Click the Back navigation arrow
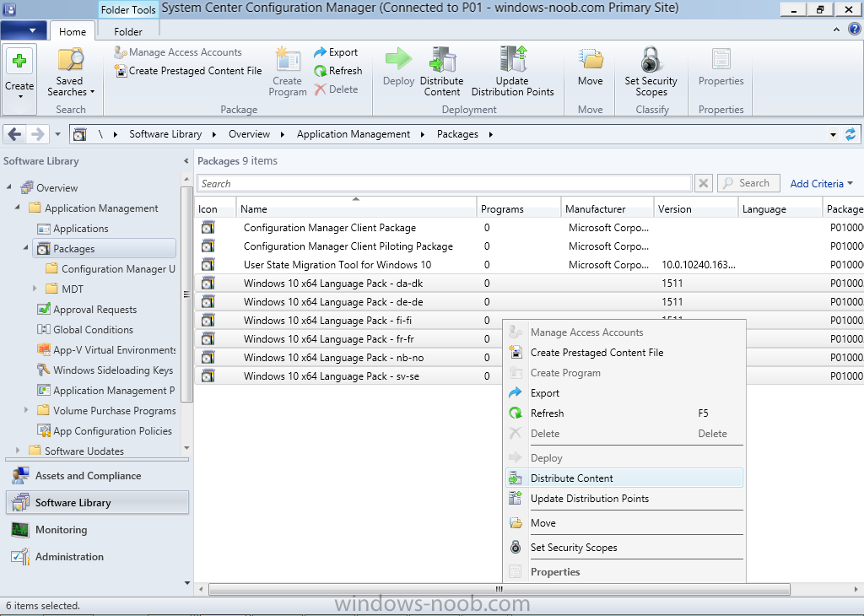 point(15,134)
